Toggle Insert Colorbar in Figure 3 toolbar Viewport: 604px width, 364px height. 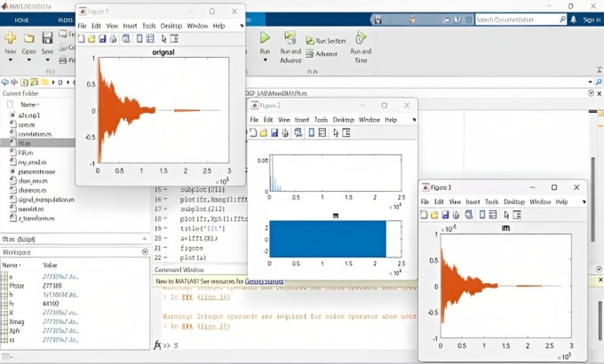point(482,215)
